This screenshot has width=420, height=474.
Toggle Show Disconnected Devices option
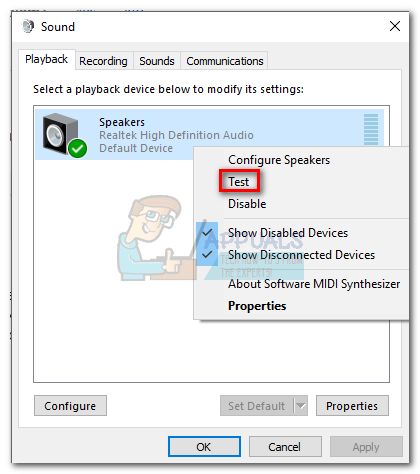(x=301, y=255)
